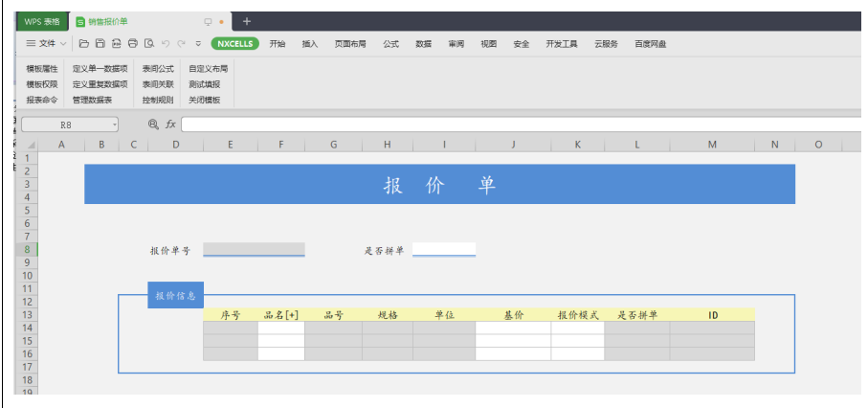Click the Export to PDF icon

click(117, 43)
